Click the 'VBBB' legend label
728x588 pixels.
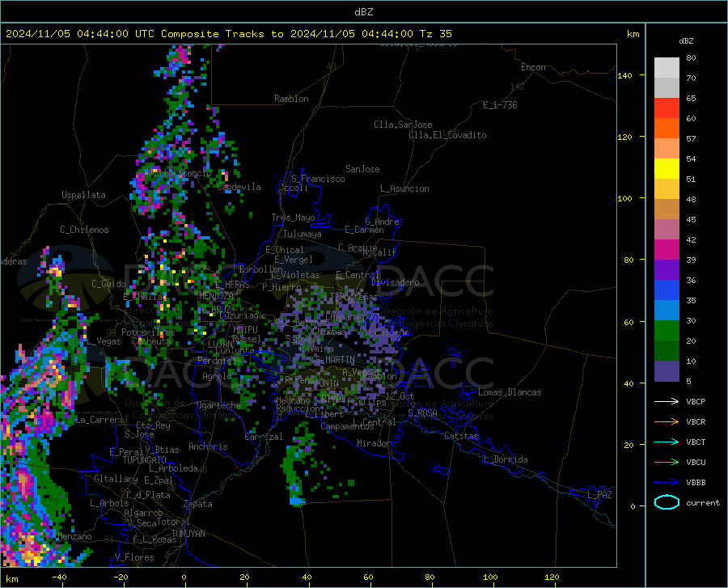click(696, 483)
